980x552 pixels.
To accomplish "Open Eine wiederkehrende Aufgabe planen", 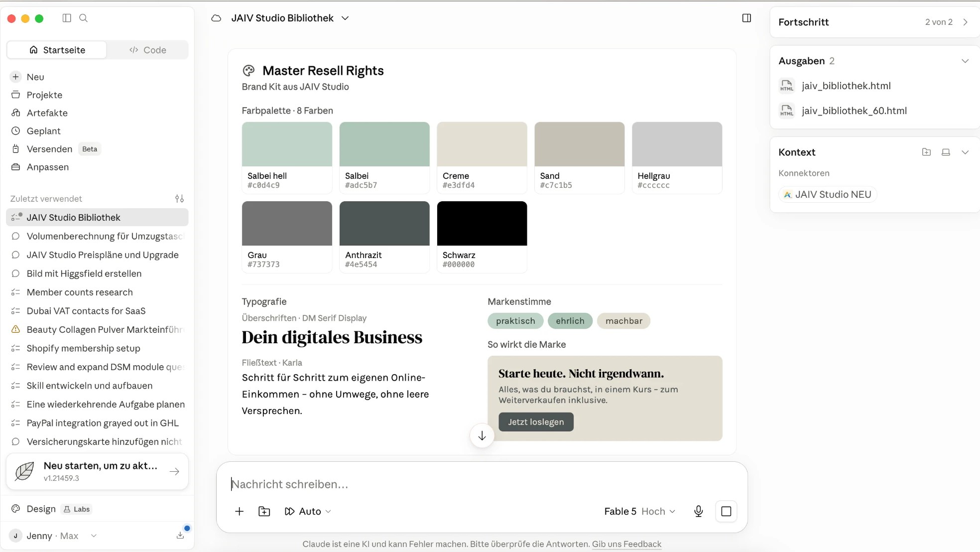I will coord(97,404).
